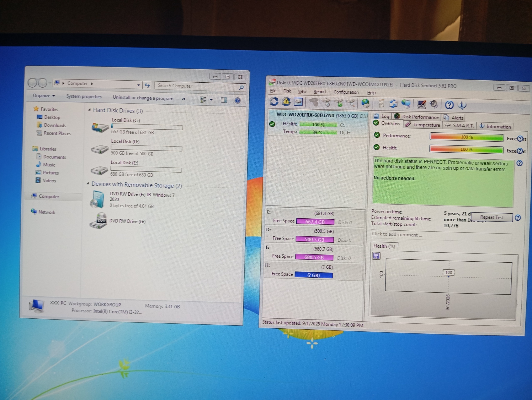This screenshot has width=532, height=400.
Task: Select the Health (%) graph tab
Action: 384,246
